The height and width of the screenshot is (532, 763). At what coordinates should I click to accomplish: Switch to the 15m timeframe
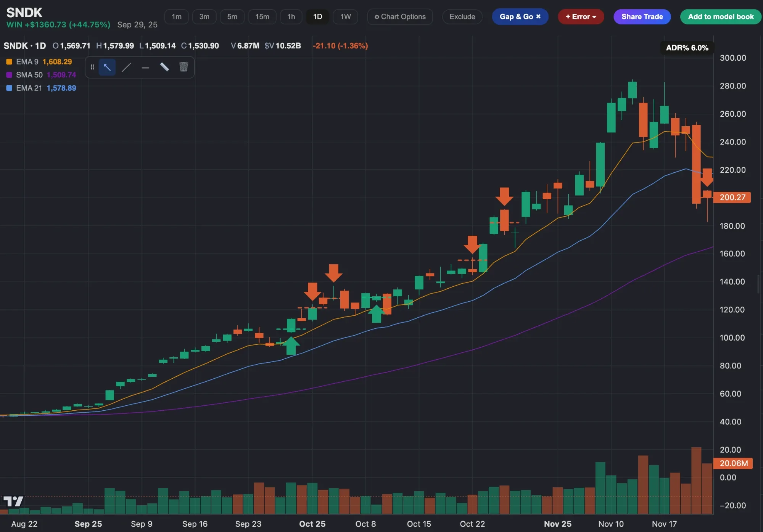pyautogui.click(x=262, y=17)
